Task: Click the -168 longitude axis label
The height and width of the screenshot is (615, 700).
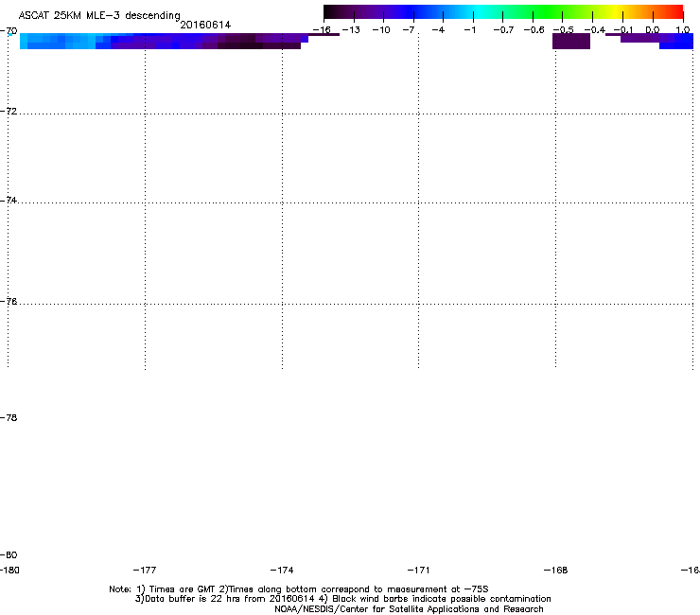Action: pos(555,570)
